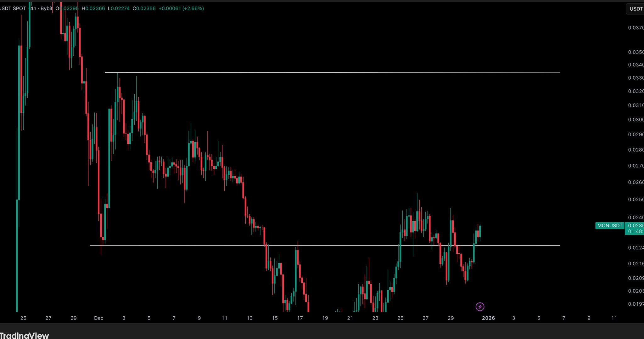Click the 0.0370 price axis label
The height and width of the screenshot is (339, 644).
click(x=636, y=28)
